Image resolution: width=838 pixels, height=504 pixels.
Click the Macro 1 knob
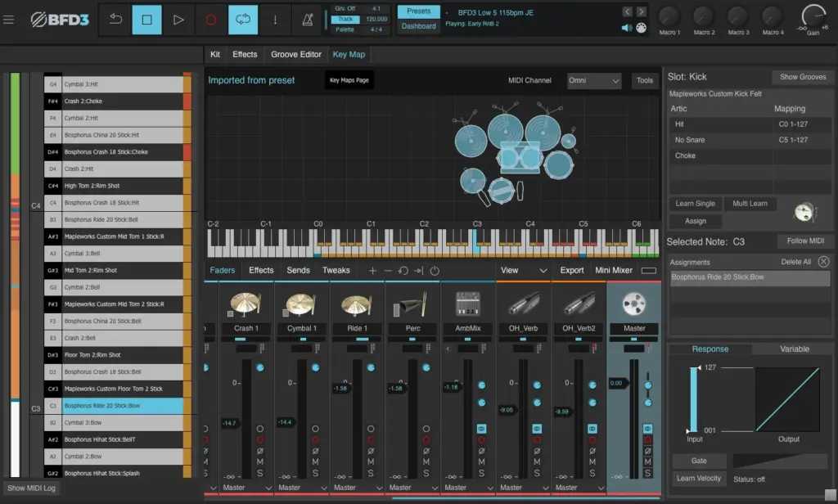click(x=669, y=17)
